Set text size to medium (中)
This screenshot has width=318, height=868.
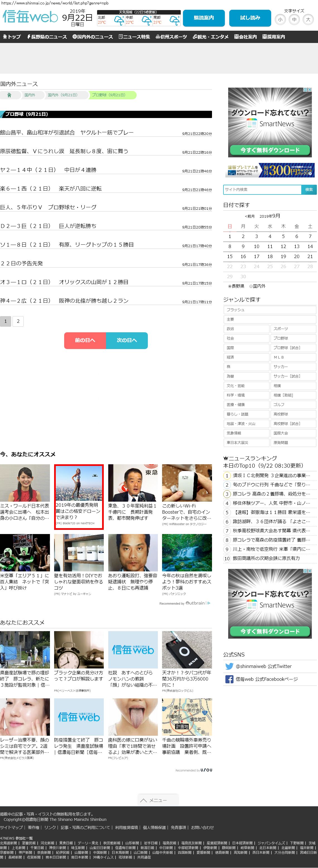(294, 20)
